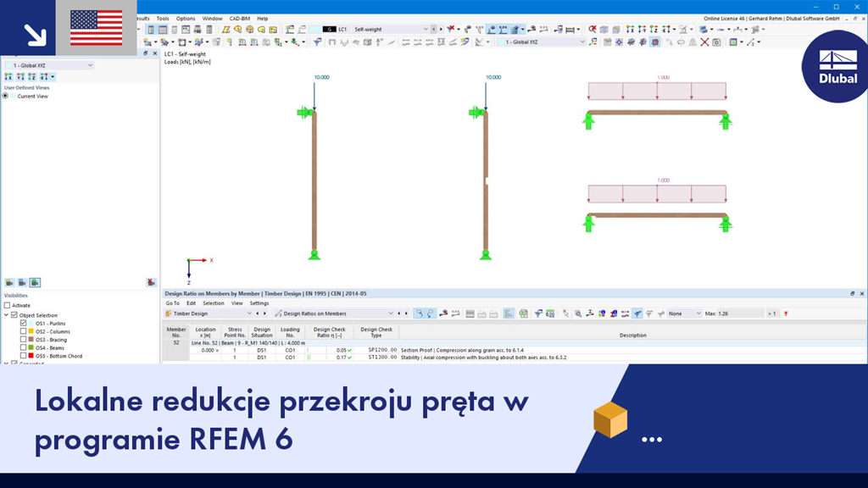
Task: Click the red X delete icon in toolbar
Action: (x=704, y=42)
